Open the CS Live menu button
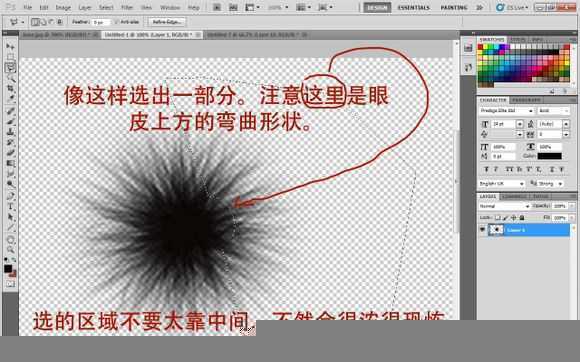The height and width of the screenshot is (362, 580). (x=513, y=7)
